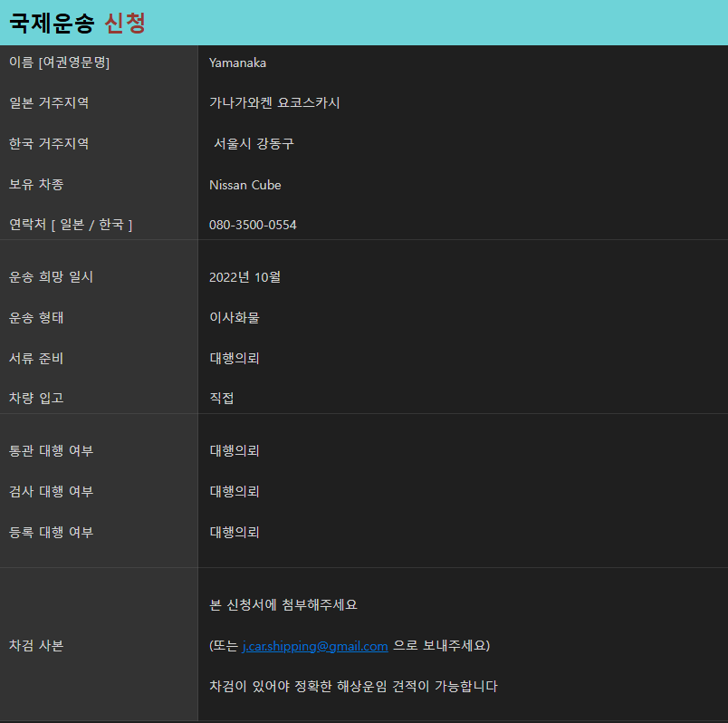Click the 국제운송 신청 page heading
The width and height of the screenshot is (728, 723).
click(x=78, y=23)
